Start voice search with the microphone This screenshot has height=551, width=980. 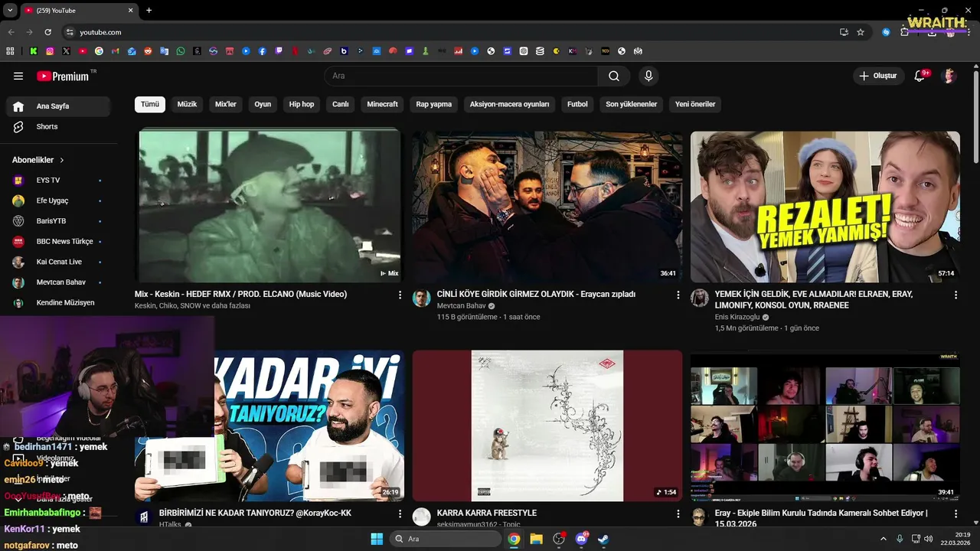[648, 76]
